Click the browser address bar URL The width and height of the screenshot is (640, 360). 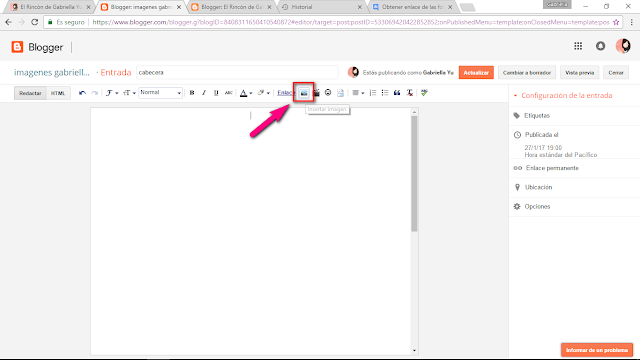click(351, 22)
